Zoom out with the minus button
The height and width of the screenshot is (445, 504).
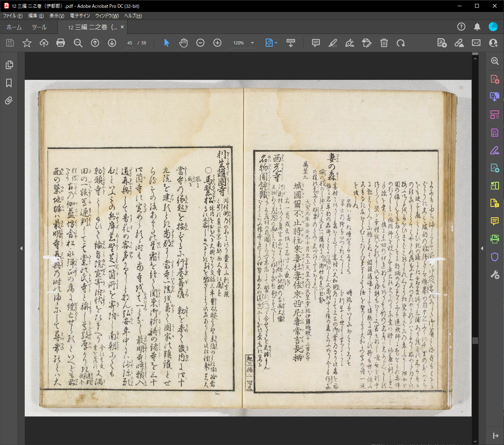pos(200,43)
